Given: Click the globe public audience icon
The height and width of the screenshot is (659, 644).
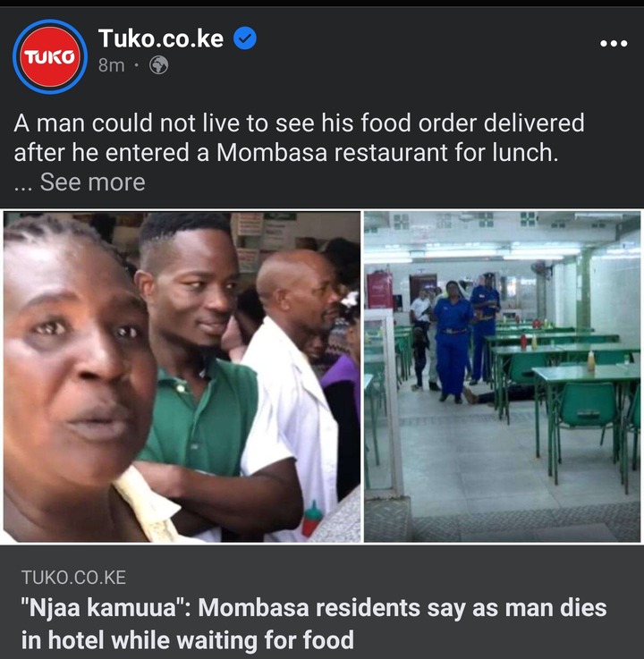Looking at the screenshot, I should point(159,65).
